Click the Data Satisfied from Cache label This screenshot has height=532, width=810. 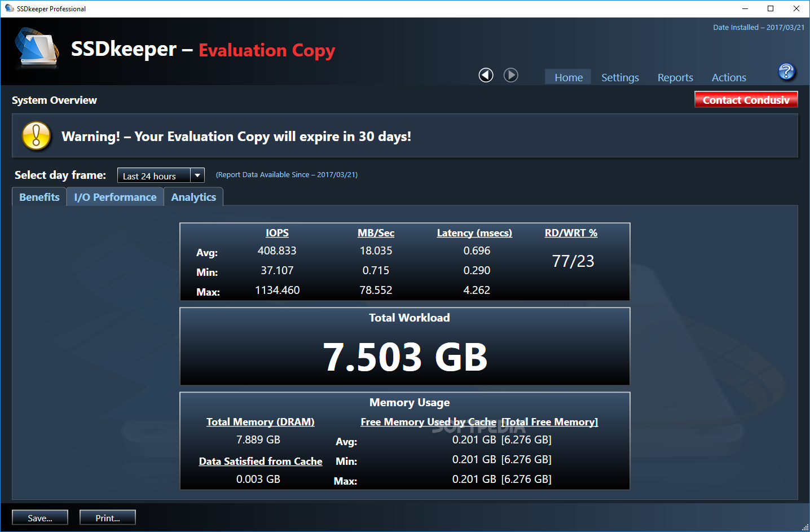point(261,461)
